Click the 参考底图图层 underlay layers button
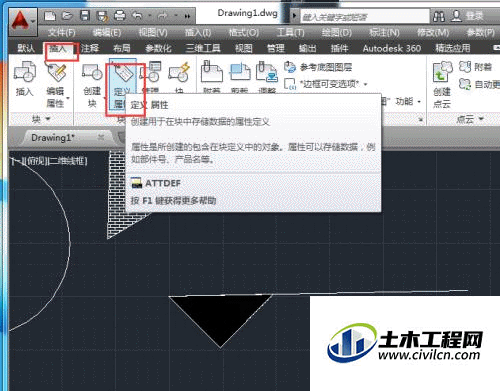 point(318,67)
